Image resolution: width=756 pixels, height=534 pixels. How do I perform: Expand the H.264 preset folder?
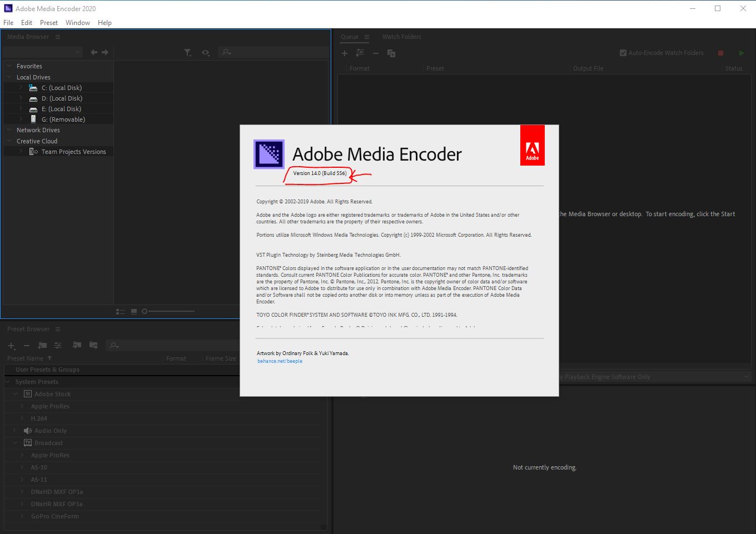(22, 418)
